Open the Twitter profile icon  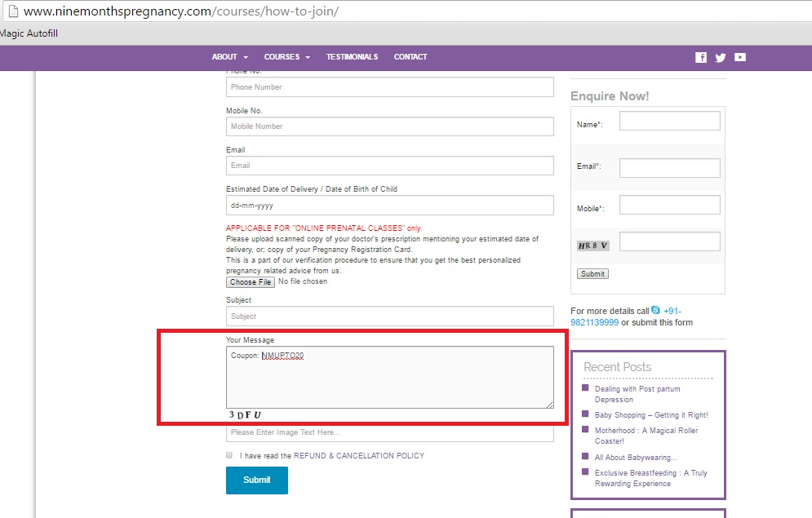[x=720, y=57]
